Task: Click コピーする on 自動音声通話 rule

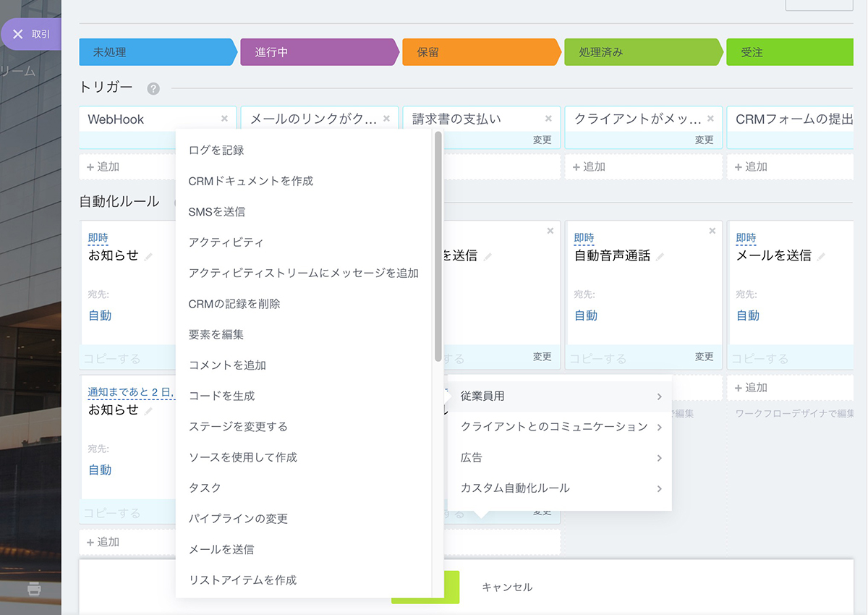Action: [598, 358]
